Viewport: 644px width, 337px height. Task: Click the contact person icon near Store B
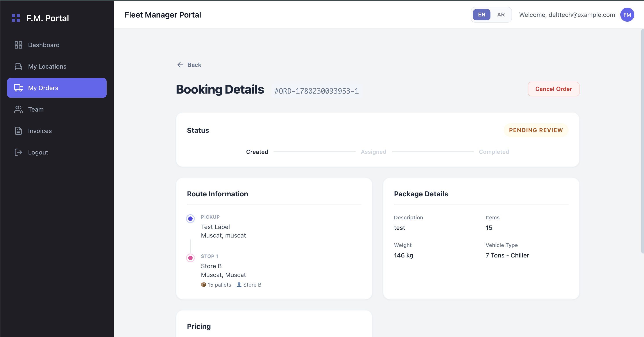[x=239, y=285]
